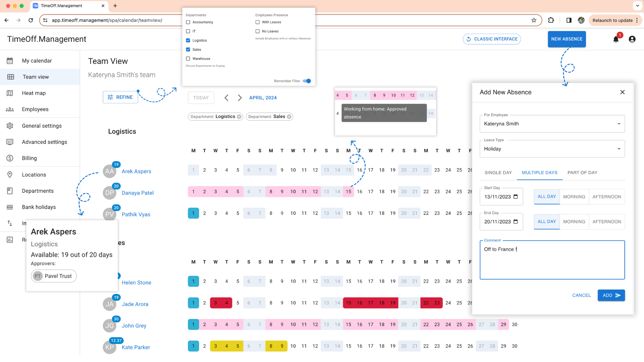The image size is (644, 362).
Task: Toggle the Remember Filter switch
Action: coord(307,81)
